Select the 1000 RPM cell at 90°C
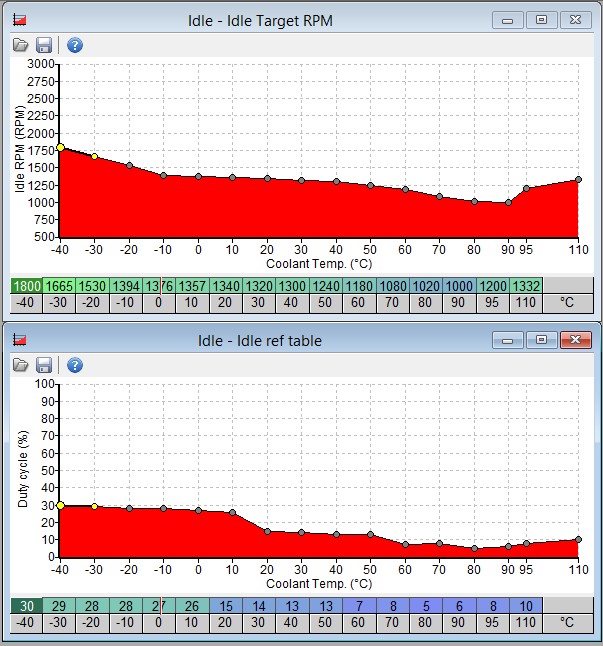This screenshot has height=646, width=603. [x=459, y=286]
